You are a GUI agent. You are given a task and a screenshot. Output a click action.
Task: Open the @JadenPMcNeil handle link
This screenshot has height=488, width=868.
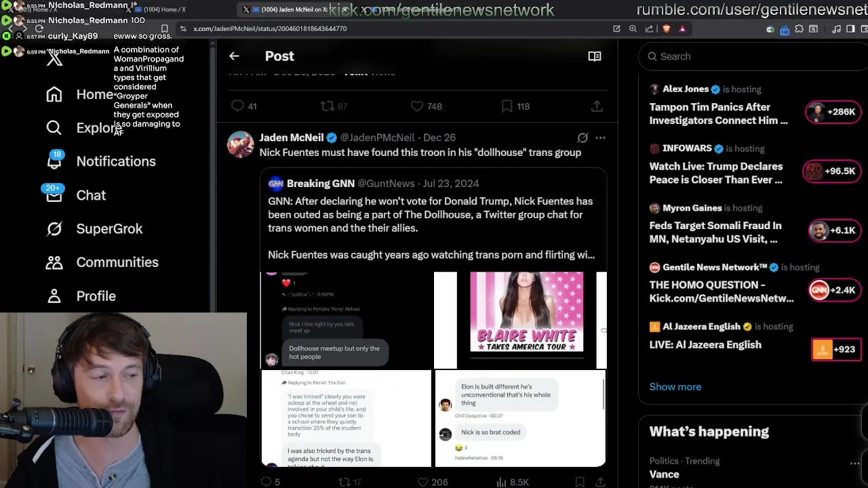point(377,138)
